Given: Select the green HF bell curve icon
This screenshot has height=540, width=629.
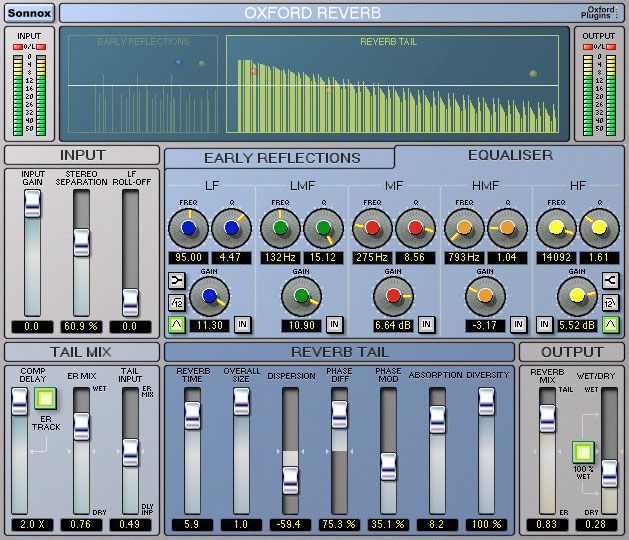Looking at the screenshot, I should pyautogui.click(x=610, y=324).
